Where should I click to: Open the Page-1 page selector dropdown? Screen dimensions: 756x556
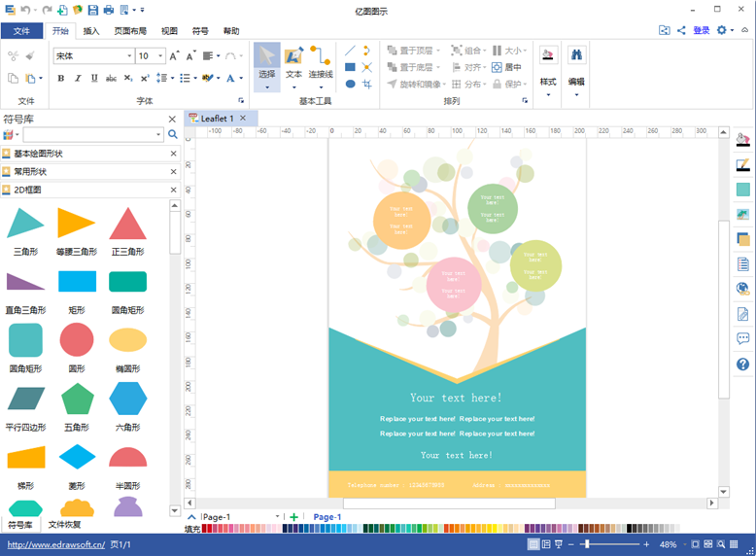(278, 517)
